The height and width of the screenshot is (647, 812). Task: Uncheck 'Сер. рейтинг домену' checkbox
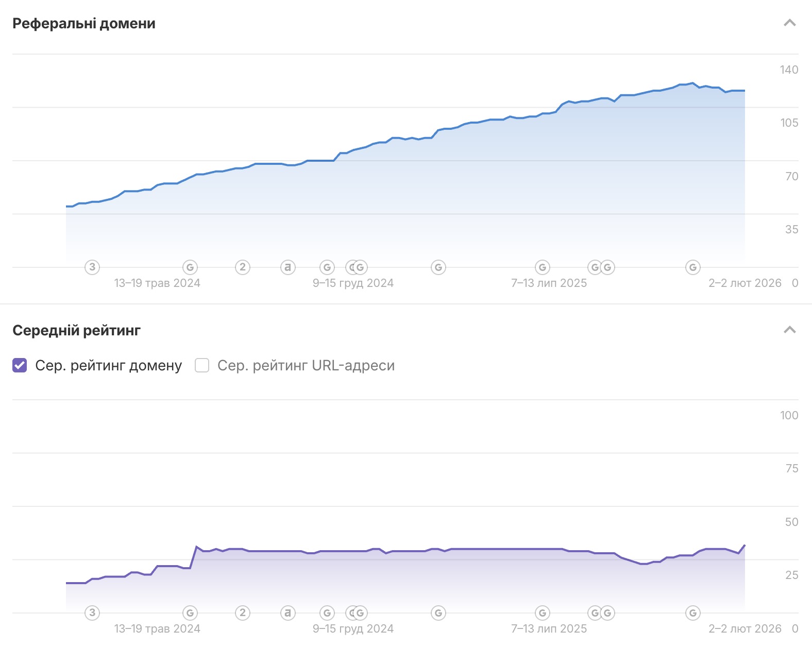tap(20, 365)
